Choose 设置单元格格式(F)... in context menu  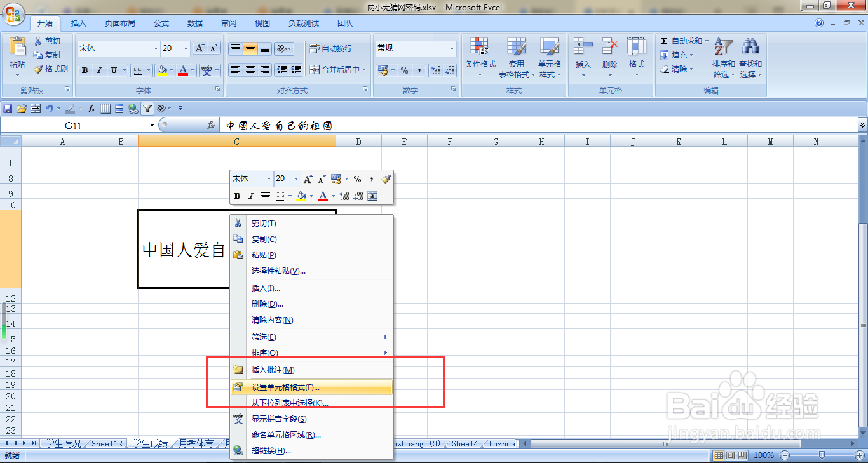312,387
